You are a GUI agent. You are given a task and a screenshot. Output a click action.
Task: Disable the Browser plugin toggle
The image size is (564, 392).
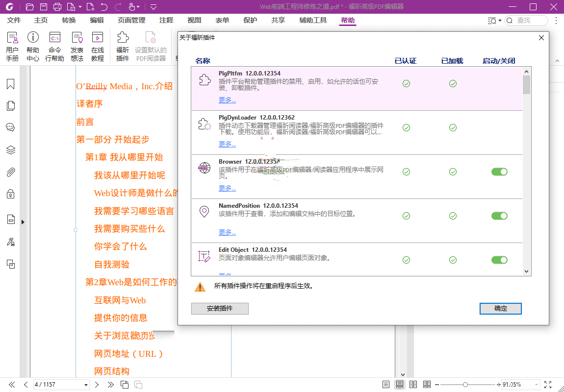499,172
